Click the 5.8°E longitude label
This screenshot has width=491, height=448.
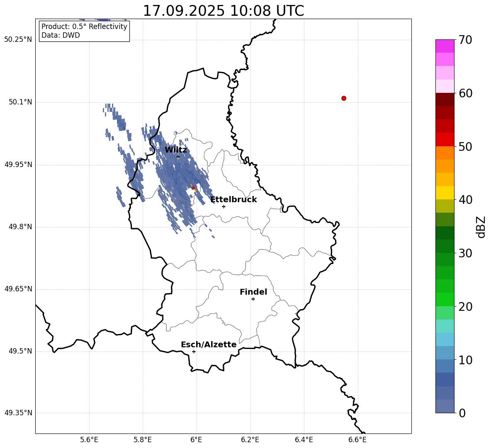click(143, 440)
